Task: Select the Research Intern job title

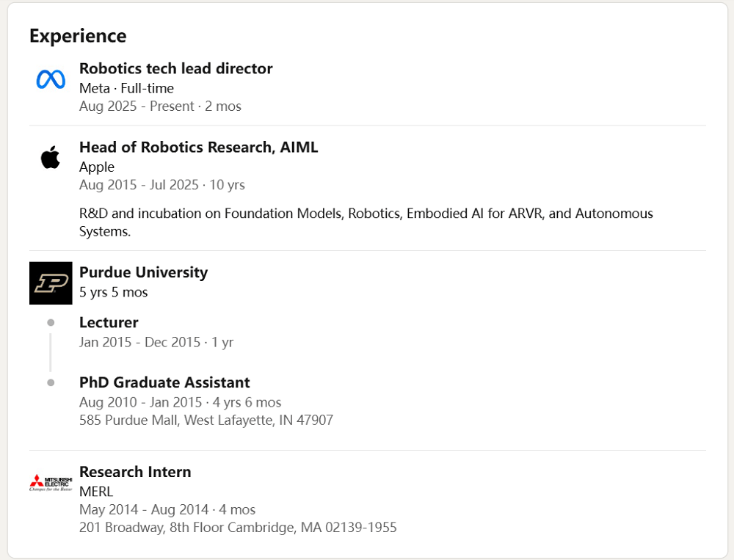Action: tap(135, 472)
